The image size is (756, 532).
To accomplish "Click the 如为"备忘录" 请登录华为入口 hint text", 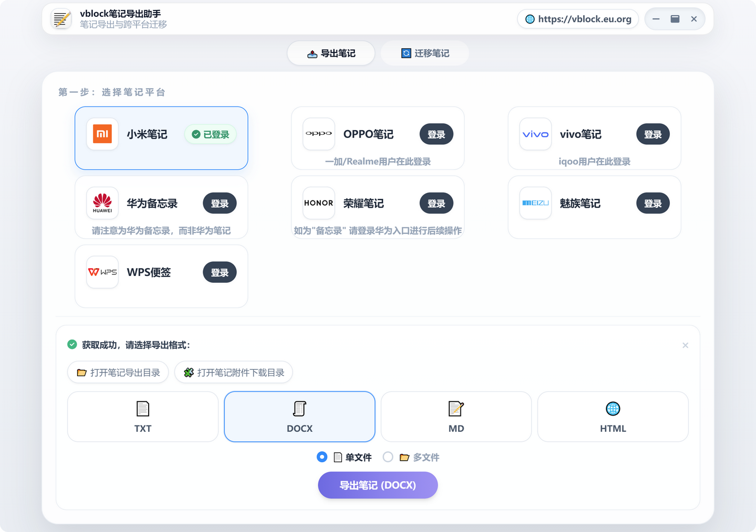I will coord(378,231).
